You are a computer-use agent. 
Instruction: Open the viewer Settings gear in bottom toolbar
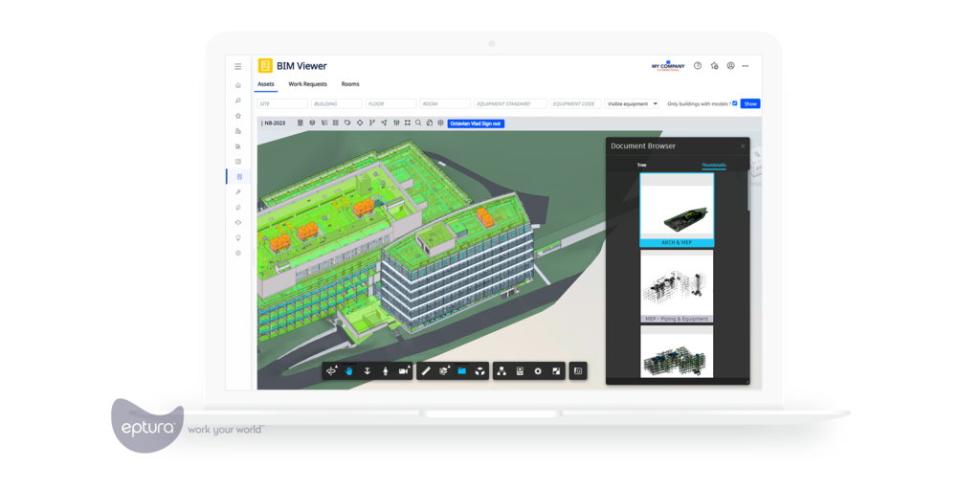[x=538, y=371]
